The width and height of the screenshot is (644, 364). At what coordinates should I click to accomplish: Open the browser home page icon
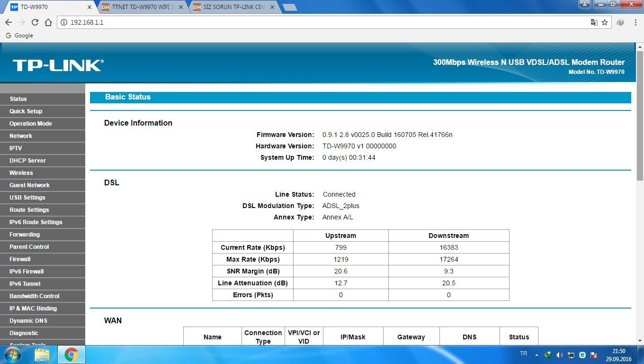pyautogui.click(x=48, y=22)
